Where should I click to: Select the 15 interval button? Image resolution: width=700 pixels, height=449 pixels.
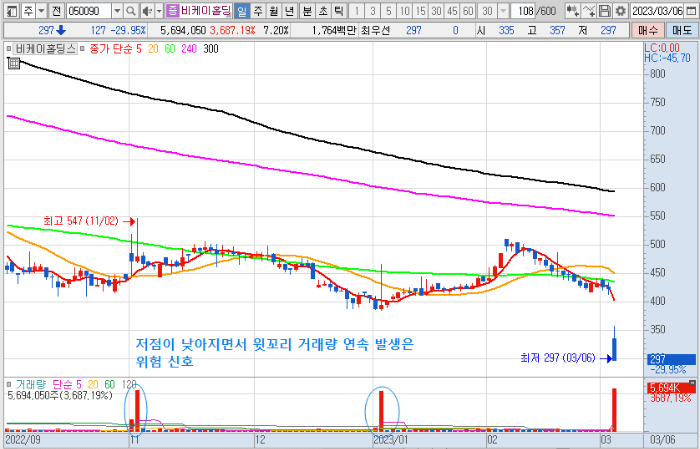(421, 11)
